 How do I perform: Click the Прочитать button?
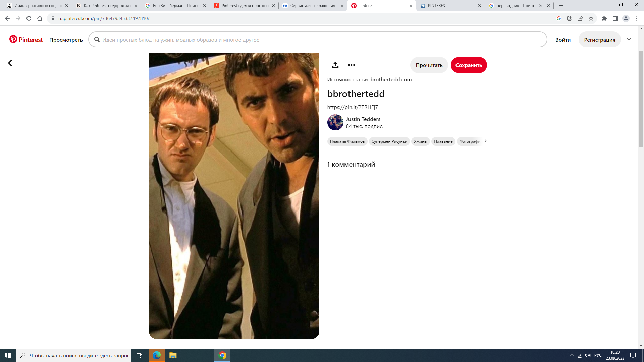(429, 65)
